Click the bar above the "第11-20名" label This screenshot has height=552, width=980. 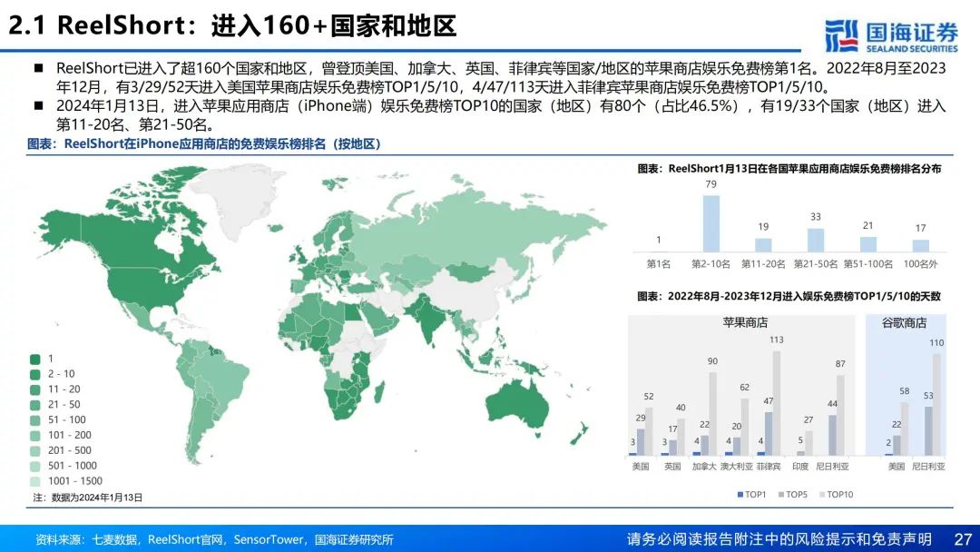point(763,245)
